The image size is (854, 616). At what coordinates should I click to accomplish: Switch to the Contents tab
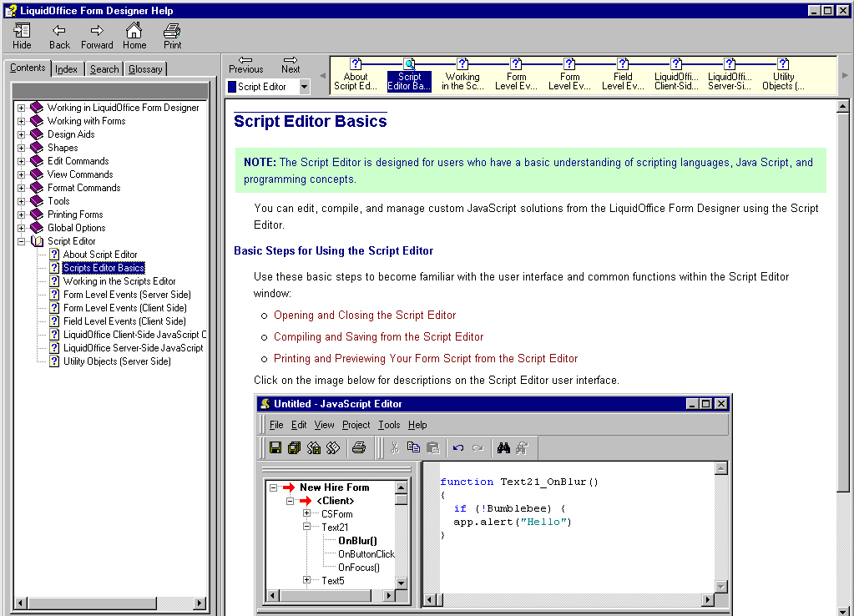click(x=28, y=68)
